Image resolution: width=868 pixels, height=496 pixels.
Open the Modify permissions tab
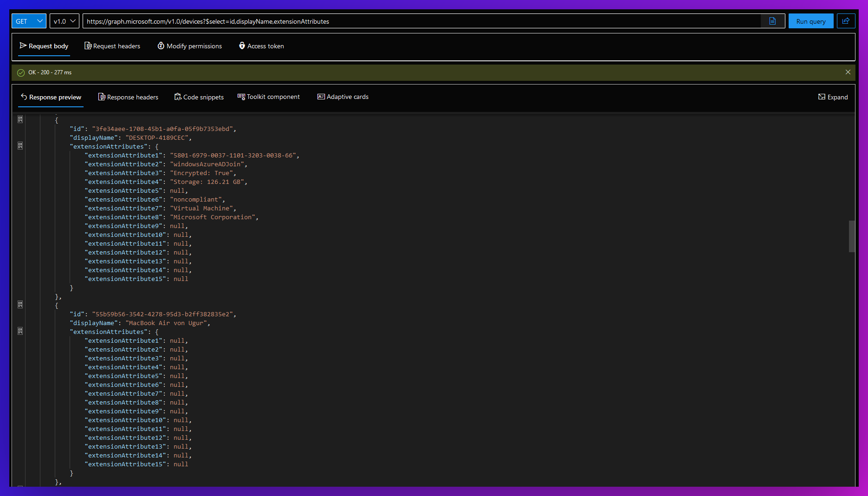point(190,46)
